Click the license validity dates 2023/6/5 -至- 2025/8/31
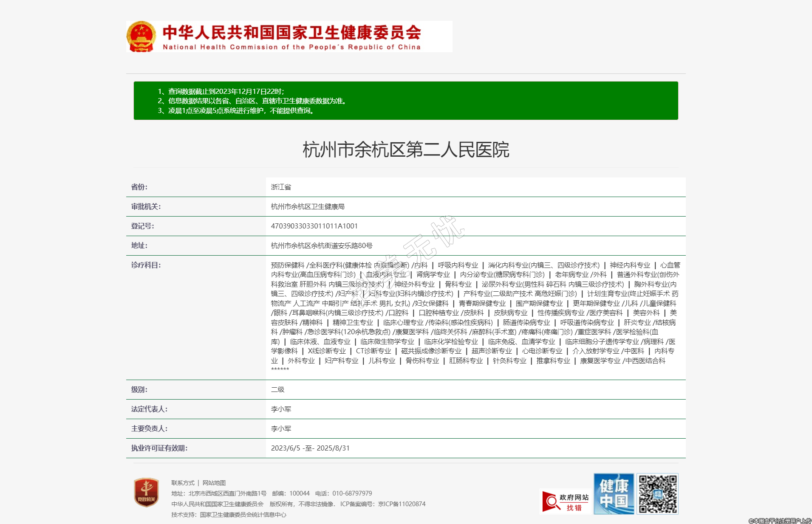 (310, 448)
